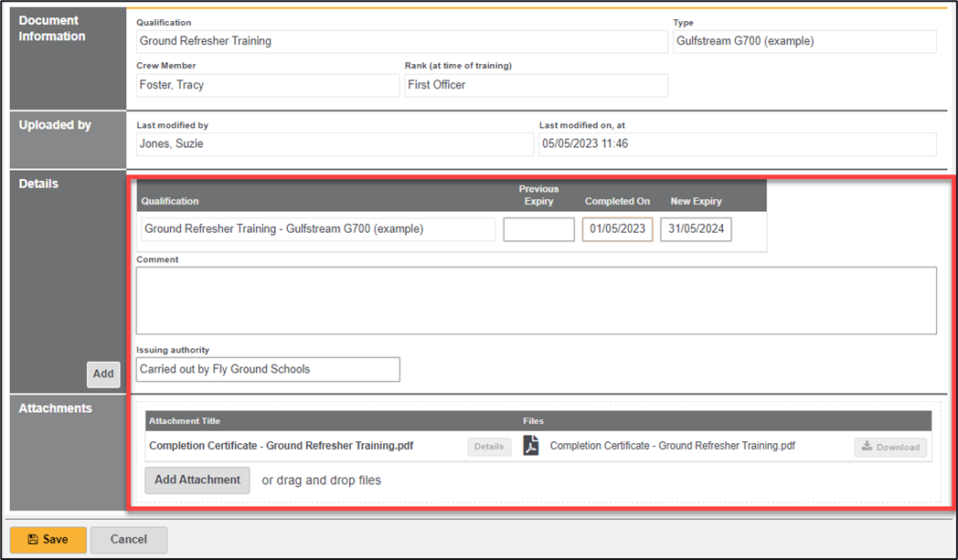Click inside the Comment text area

(536, 301)
